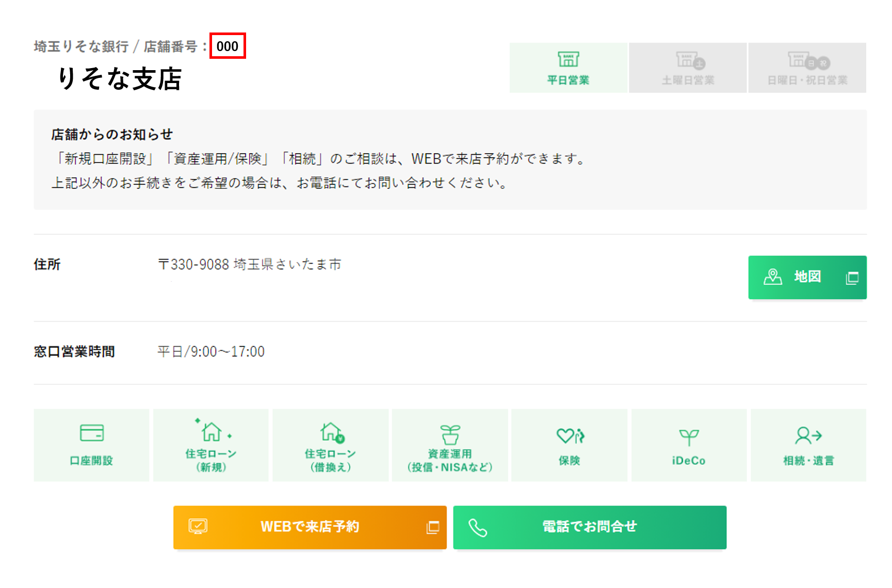Click the potted plant icon for 資産運用
The image size is (892, 588).
(x=450, y=434)
